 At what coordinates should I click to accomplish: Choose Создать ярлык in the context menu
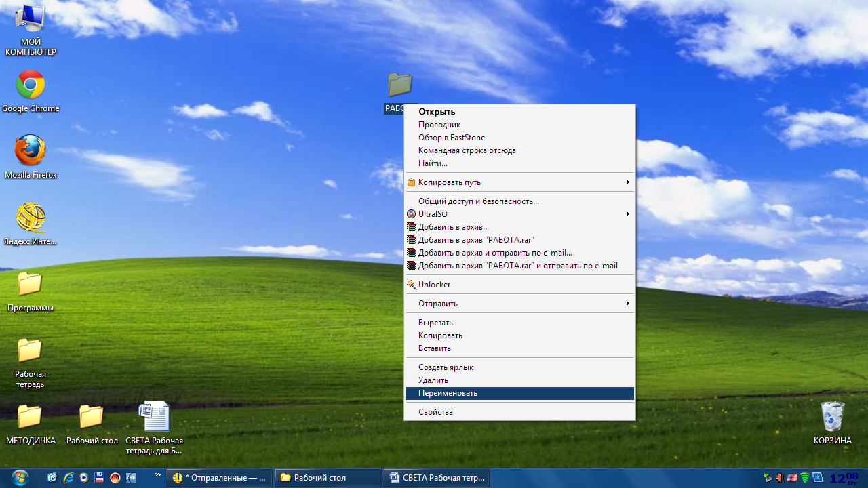click(x=519, y=367)
